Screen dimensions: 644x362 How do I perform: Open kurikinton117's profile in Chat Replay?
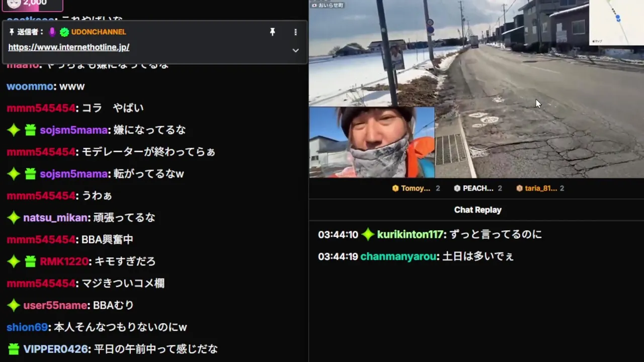[411, 235]
